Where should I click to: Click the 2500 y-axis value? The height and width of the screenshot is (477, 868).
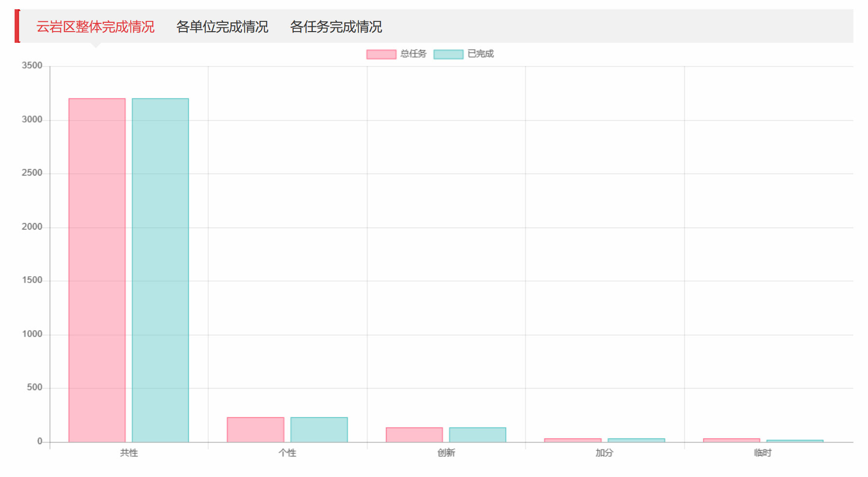coord(32,173)
